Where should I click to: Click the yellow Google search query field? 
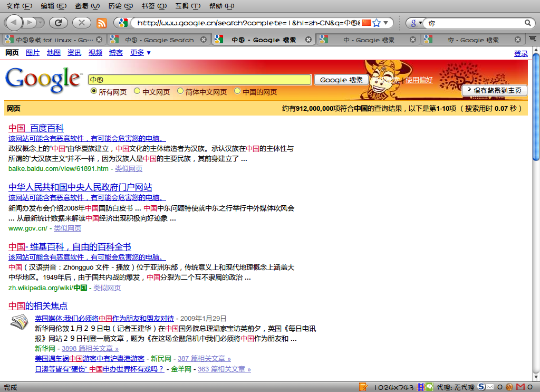pyautogui.click(x=200, y=80)
